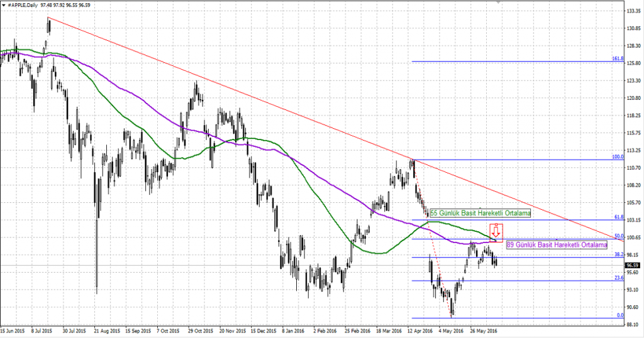Viewport: 644px width, 338px height.
Task: Click the 15 Sep 2015 date label
Action: tap(138, 330)
